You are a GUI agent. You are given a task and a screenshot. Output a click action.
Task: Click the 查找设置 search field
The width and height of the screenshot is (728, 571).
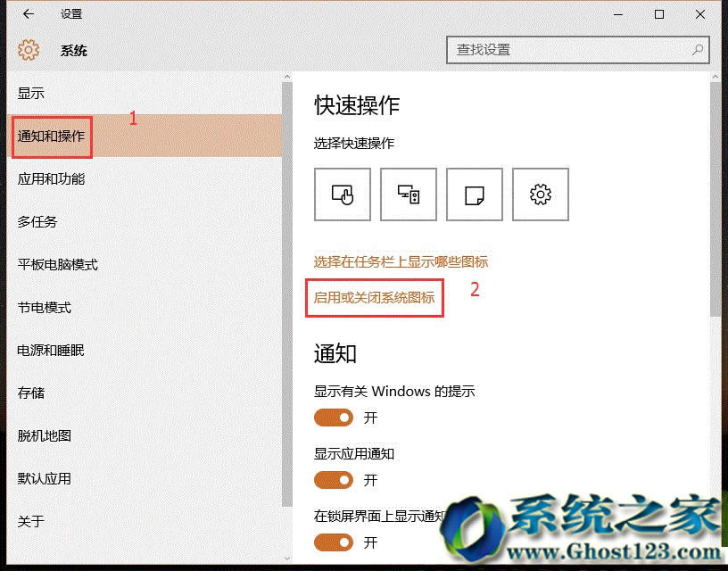coord(578,50)
